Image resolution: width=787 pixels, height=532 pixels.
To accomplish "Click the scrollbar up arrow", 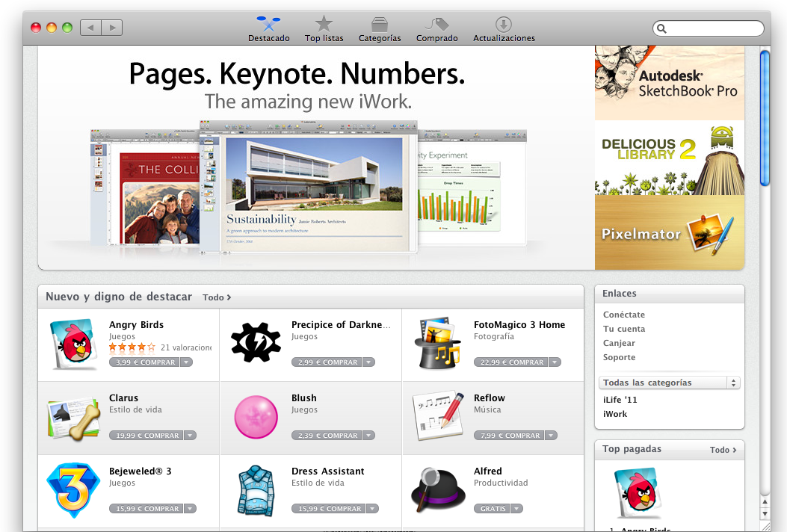I will pyautogui.click(x=765, y=501).
